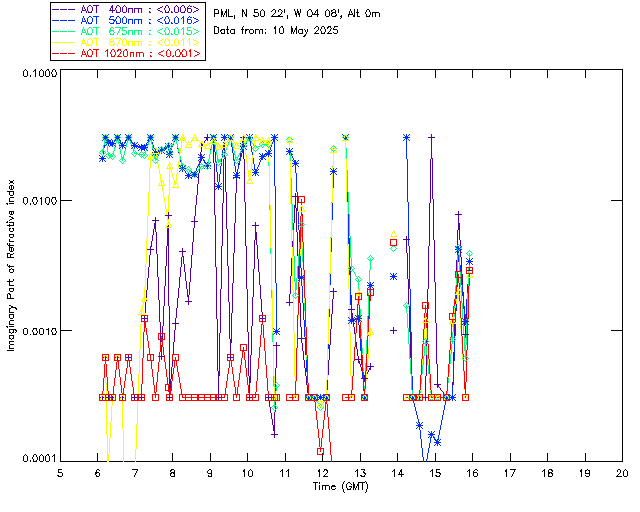Click the PML location header text
640x512 pixels.
(x=297, y=14)
